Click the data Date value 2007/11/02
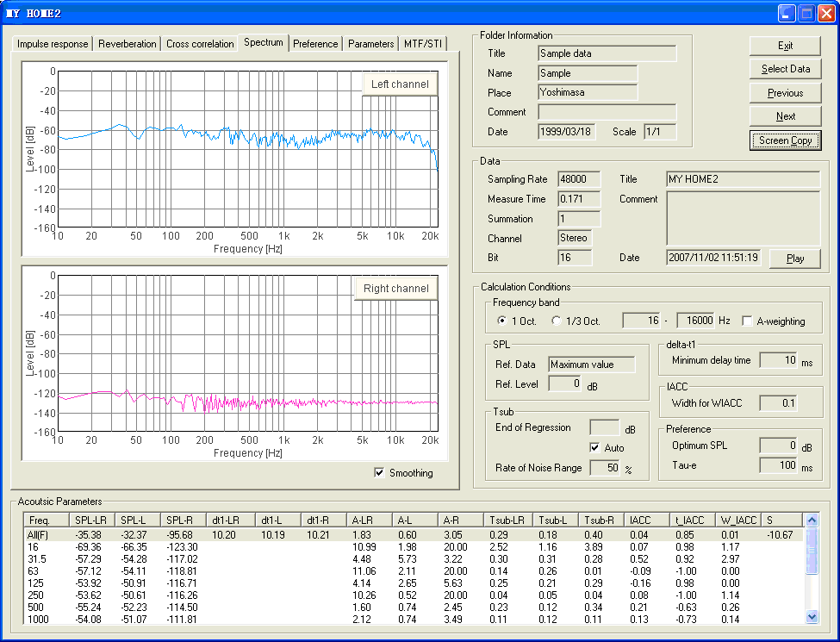Image resolution: width=840 pixels, height=642 pixels. pos(713,257)
